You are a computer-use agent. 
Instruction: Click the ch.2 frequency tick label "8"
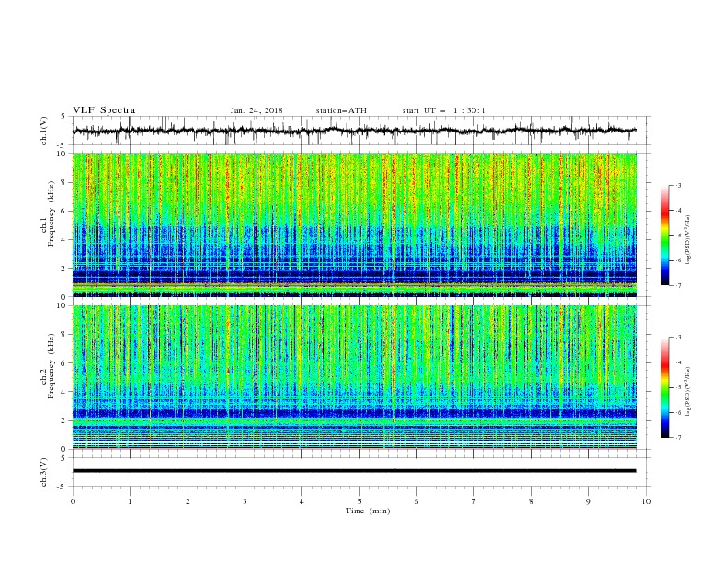coord(64,335)
